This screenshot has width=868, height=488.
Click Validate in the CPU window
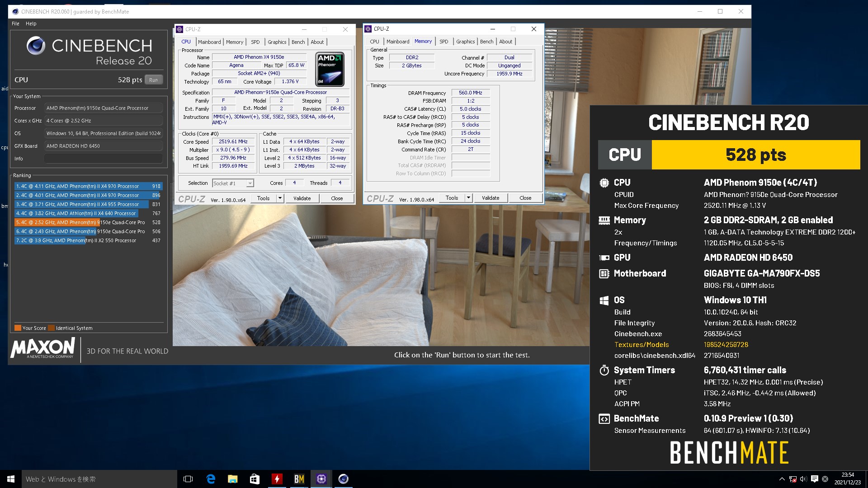click(x=302, y=198)
